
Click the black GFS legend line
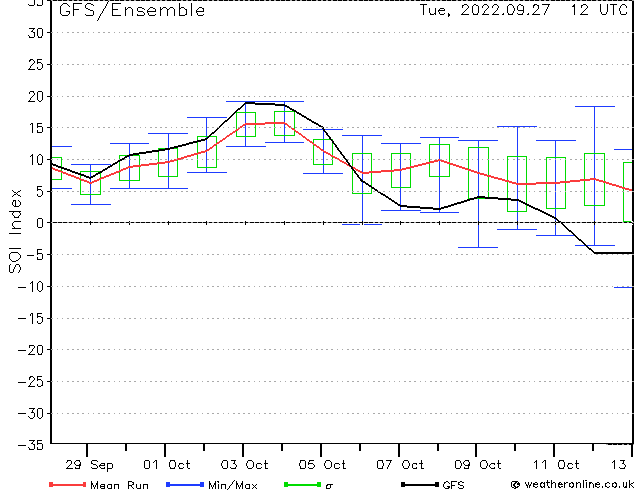[x=420, y=484]
